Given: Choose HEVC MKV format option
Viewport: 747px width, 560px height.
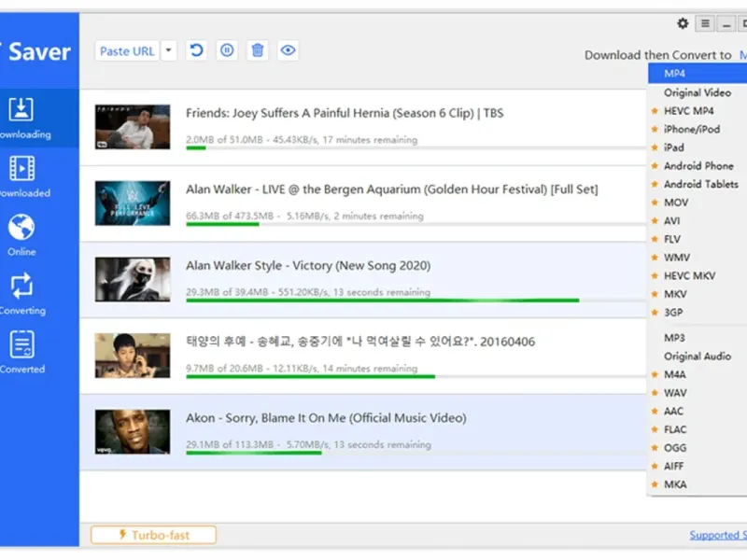Looking at the screenshot, I should click(x=698, y=275).
